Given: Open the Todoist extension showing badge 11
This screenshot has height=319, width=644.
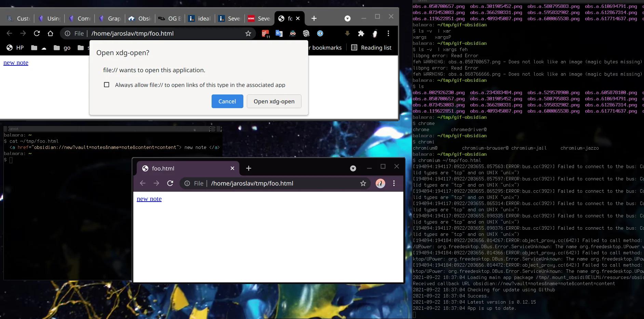Looking at the screenshot, I should point(265,34).
